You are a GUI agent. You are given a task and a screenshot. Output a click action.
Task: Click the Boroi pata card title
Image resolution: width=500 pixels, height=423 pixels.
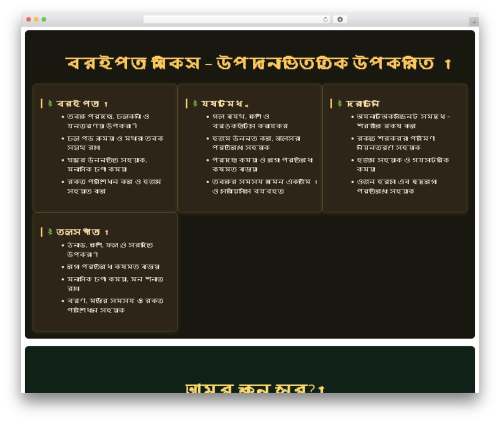pyautogui.click(x=82, y=104)
